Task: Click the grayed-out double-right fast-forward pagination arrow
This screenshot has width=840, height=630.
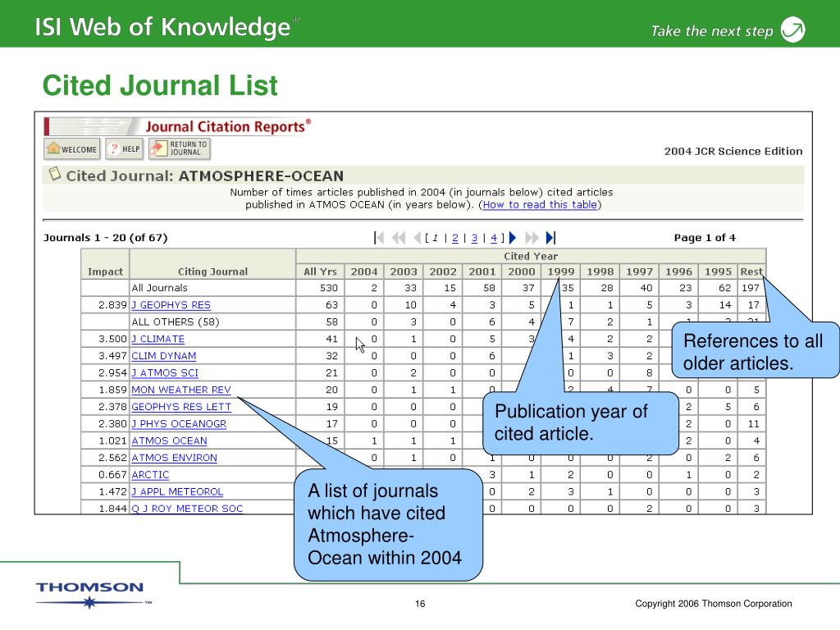Action: (532, 237)
